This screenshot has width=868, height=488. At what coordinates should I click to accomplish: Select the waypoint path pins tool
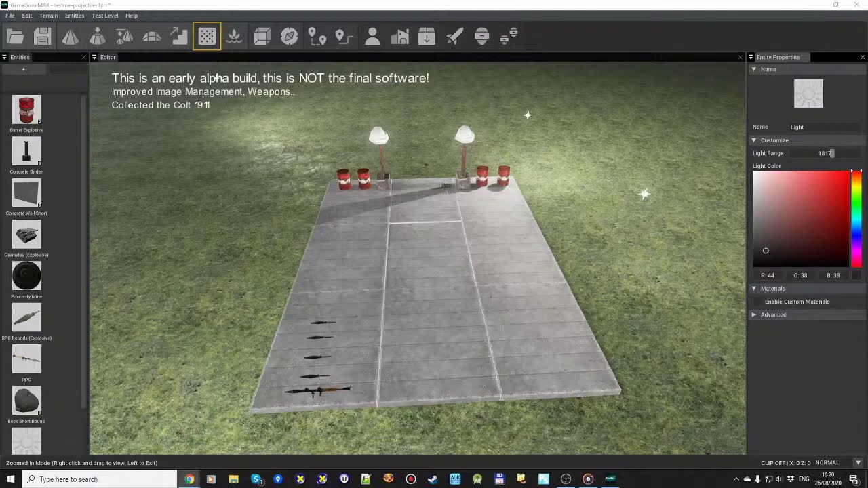tap(317, 36)
